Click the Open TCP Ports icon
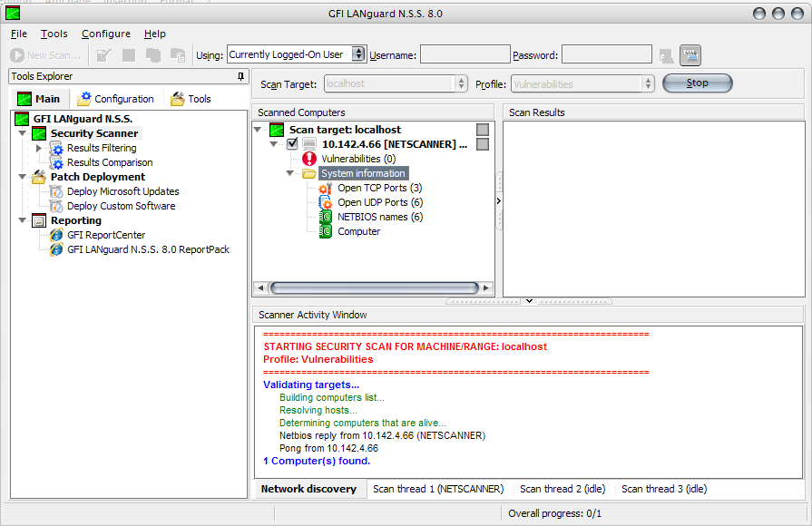 [325, 188]
